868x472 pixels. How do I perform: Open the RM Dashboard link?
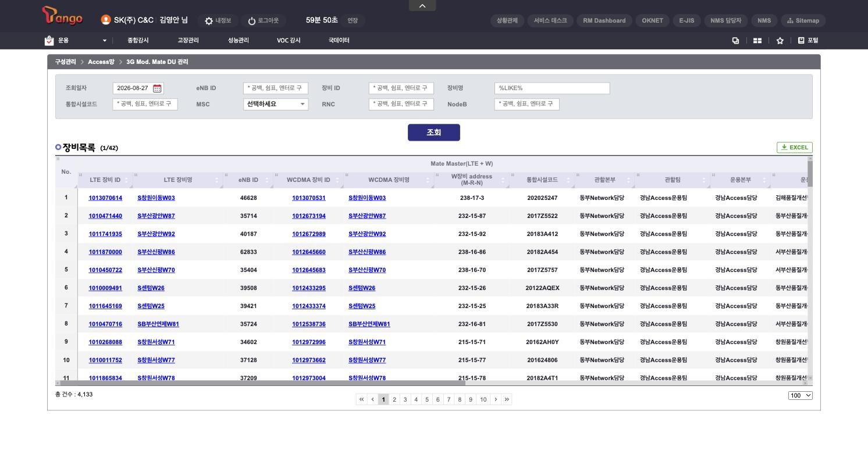pyautogui.click(x=604, y=20)
